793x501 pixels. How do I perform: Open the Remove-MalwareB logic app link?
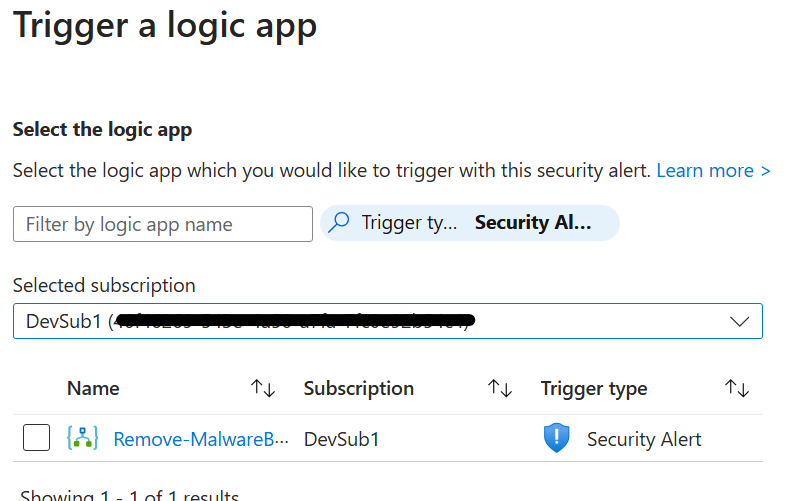coord(201,439)
